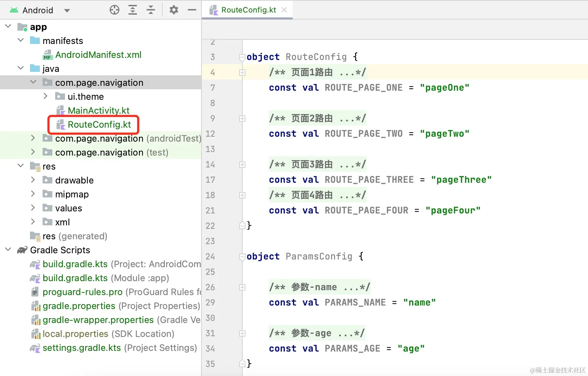Select the res (generated) folder
Viewport: 588px width, 376px height.
[x=75, y=236]
